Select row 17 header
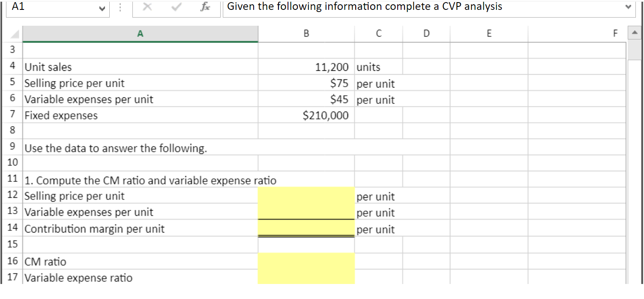The image size is (644, 299). pos(12,278)
